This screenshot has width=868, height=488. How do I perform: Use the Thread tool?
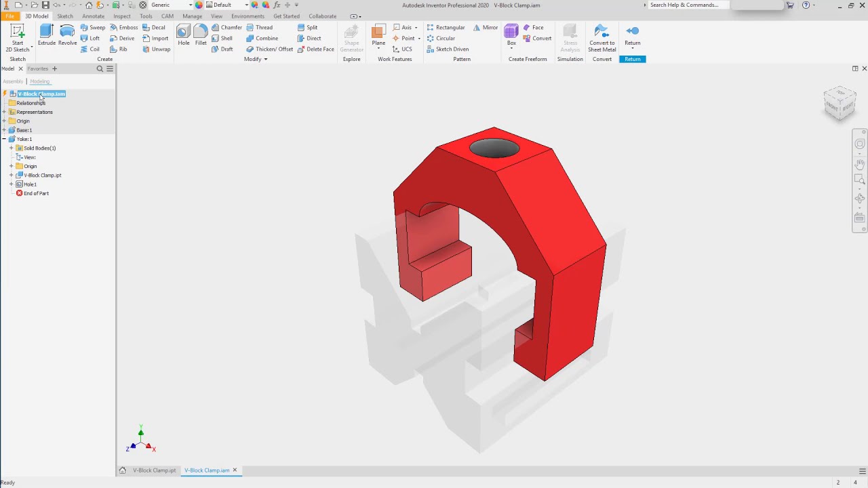[259, 28]
